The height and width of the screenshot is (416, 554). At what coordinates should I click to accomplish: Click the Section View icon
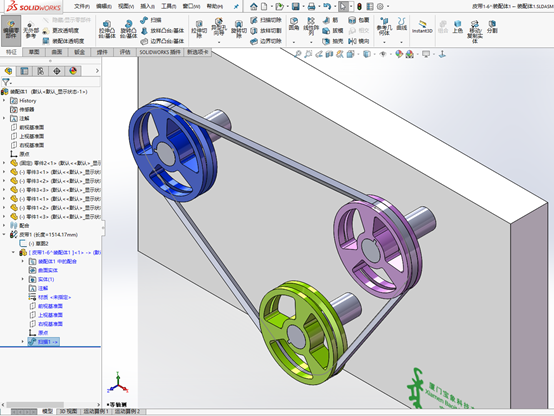tap(329, 54)
